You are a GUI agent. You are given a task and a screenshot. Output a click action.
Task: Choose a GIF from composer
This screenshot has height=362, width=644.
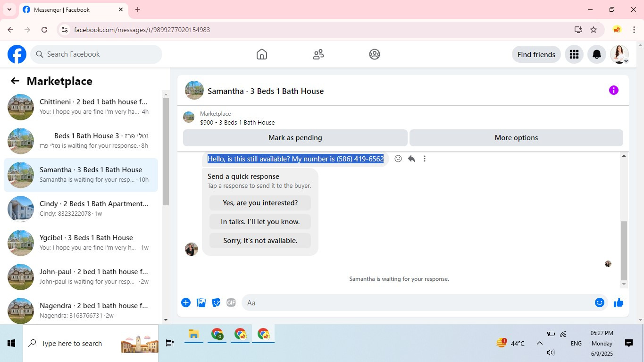(x=231, y=303)
